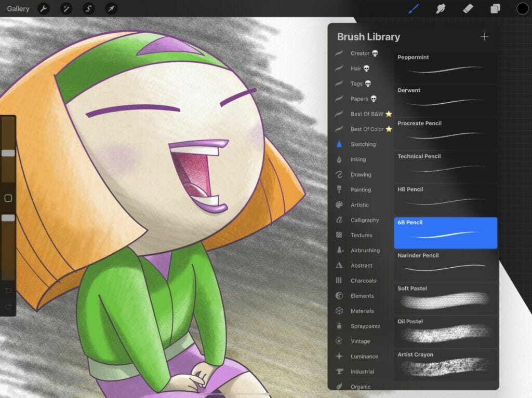Open the Tags brush set

coord(362,84)
